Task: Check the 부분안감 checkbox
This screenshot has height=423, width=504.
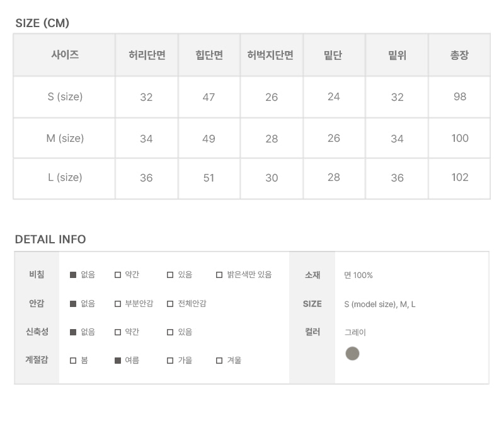Action: (x=118, y=304)
